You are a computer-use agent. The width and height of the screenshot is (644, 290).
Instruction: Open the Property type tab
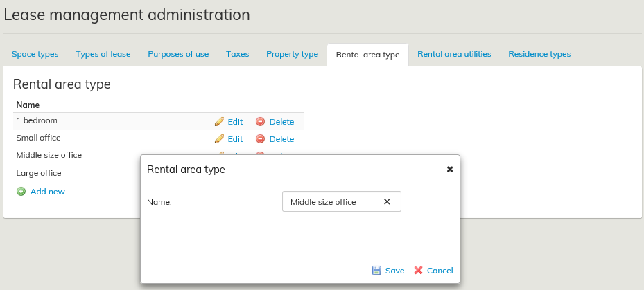click(x=292, y=54)
